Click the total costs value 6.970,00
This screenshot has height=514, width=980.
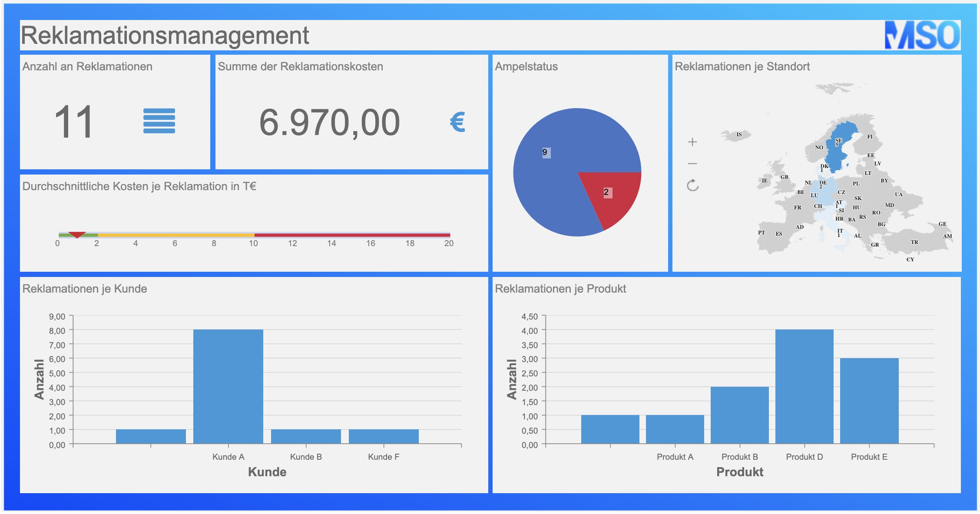329,122
